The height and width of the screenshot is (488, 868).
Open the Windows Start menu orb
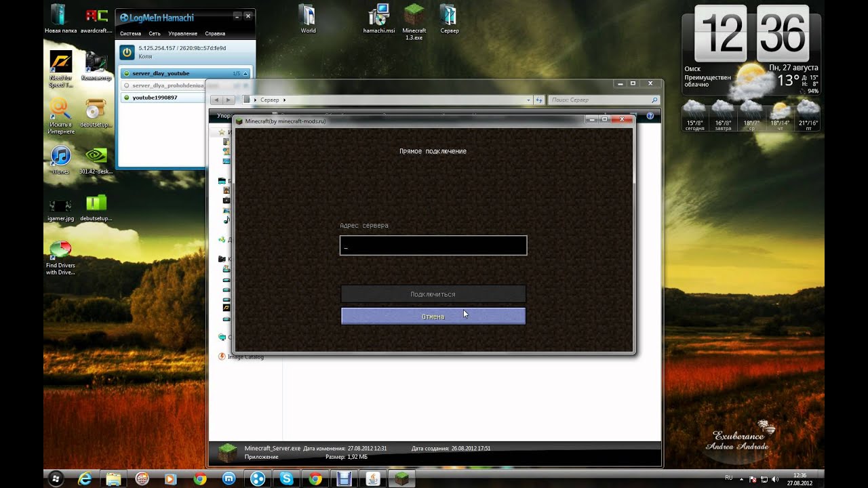(x=55, y=479)
